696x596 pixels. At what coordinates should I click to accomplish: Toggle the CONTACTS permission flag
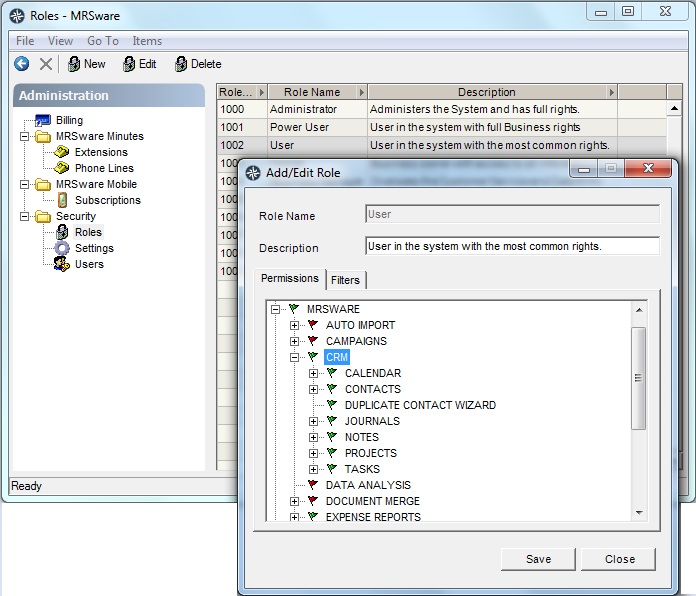[332, 389]
